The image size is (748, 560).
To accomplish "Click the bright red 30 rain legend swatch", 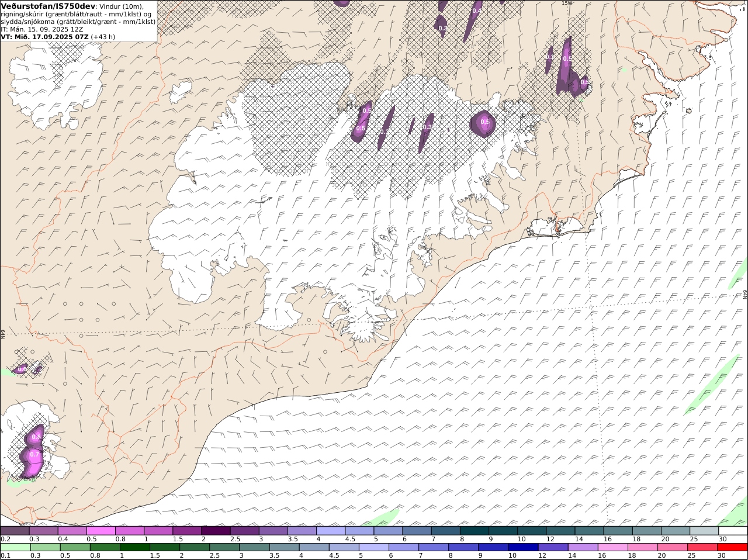I will (x=732, y=548).
